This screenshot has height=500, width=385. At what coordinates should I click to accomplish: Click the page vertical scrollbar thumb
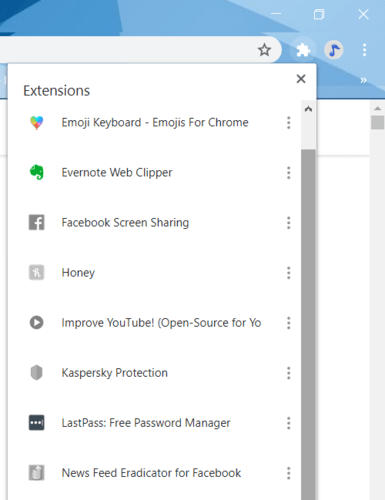tap(378, 122)
